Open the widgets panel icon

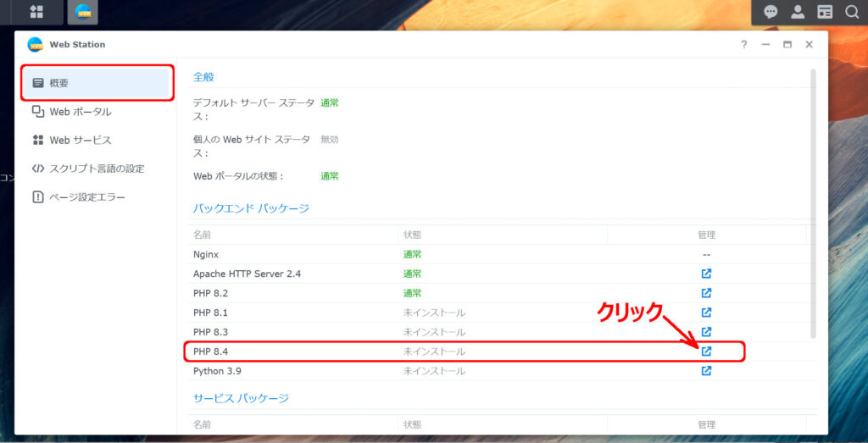(x=825, y=12)
